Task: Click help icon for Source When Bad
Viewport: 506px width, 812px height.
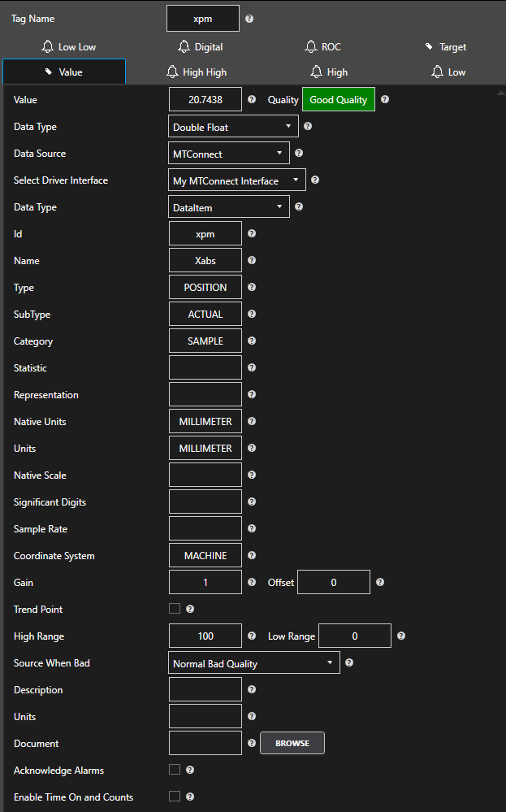Action: click(349, 663)
